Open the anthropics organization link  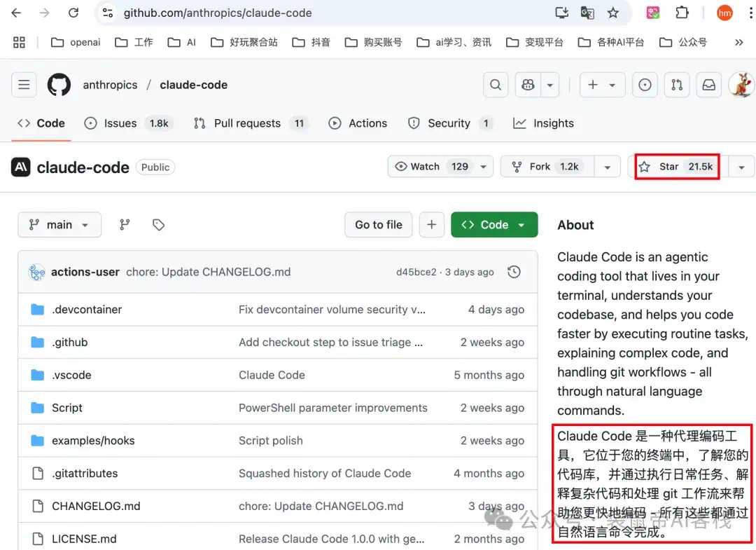click(110, 85)
